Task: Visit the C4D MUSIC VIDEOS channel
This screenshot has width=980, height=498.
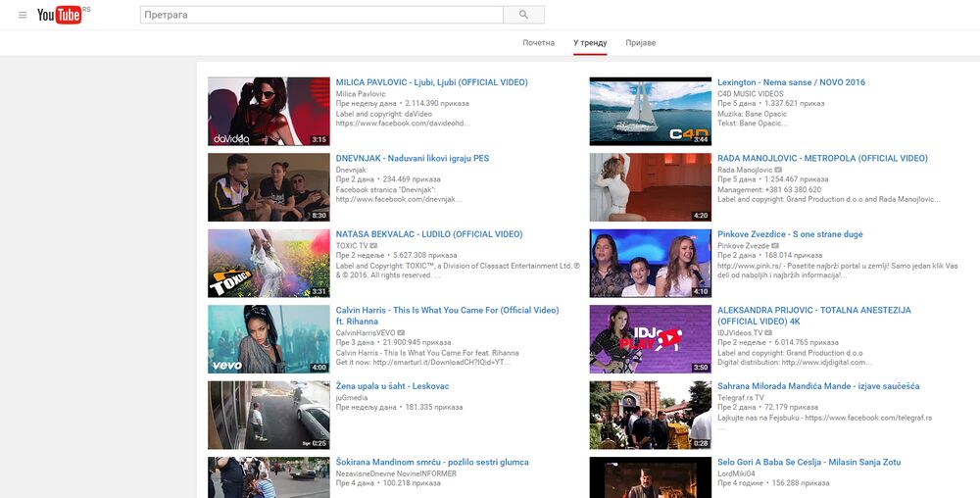Action: click(750, 93)
